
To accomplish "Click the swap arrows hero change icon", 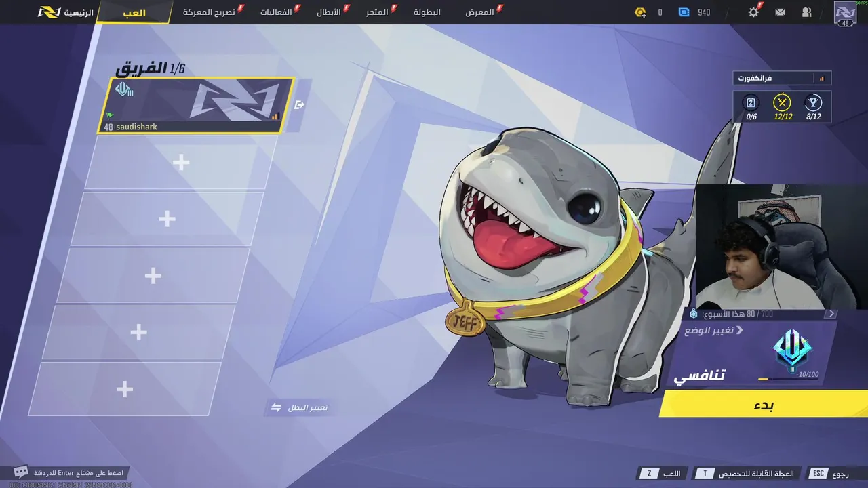I will [x=276, y=407].
